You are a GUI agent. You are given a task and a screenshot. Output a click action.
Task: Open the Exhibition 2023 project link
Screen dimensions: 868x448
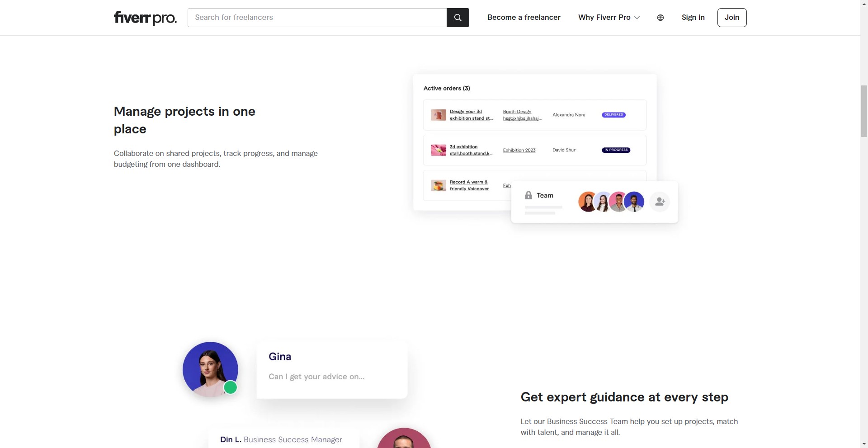(519, 150)
